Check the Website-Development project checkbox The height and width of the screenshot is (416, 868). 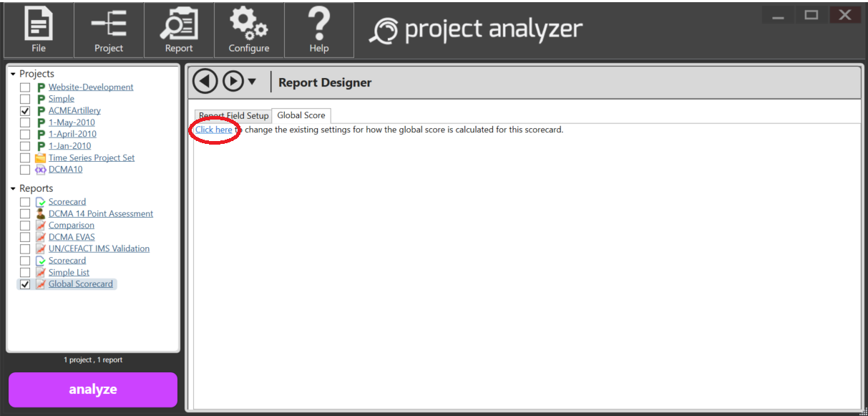click(x=26, y=87)
